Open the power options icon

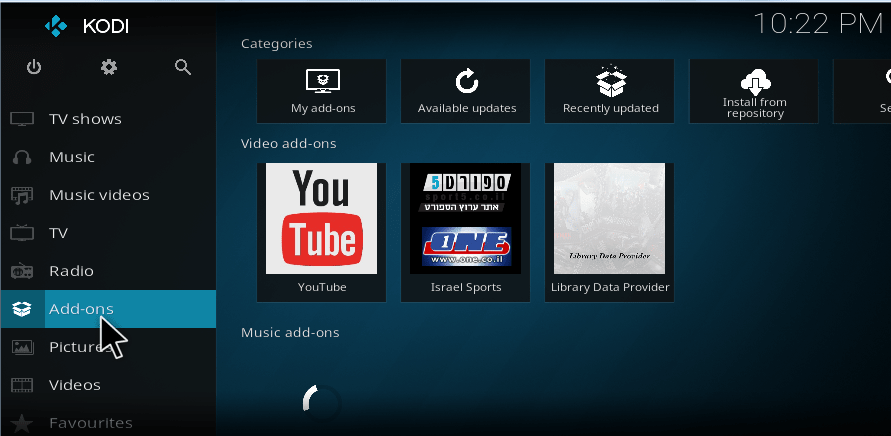tap(34, 68)
